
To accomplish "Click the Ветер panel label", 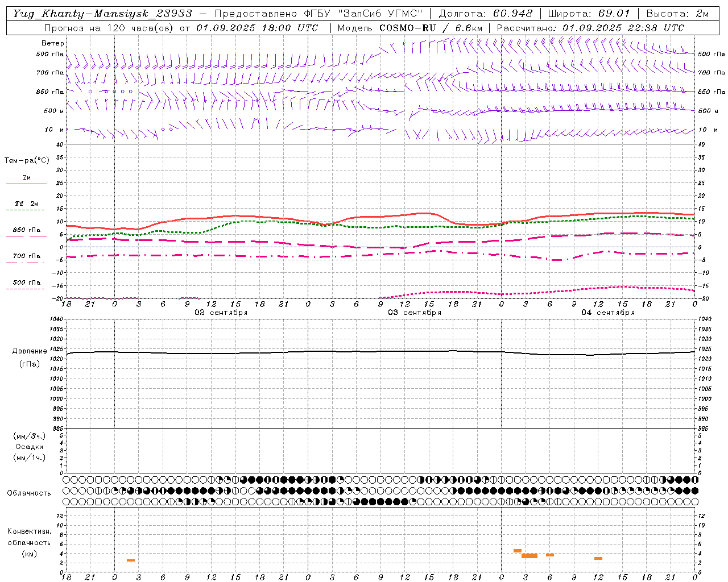I will click(53, 43).
